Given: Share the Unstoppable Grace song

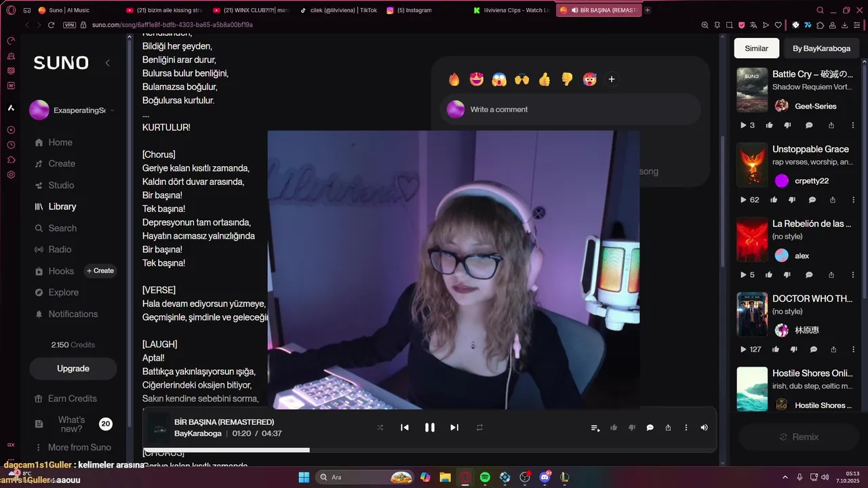Looking at the screenshot, I should (x=833, y=200).
